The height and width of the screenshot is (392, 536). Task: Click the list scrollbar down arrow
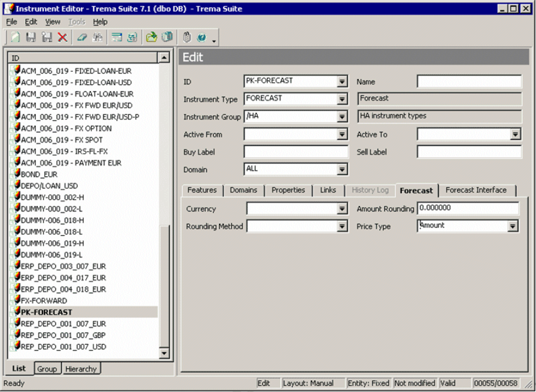point(164,354)
